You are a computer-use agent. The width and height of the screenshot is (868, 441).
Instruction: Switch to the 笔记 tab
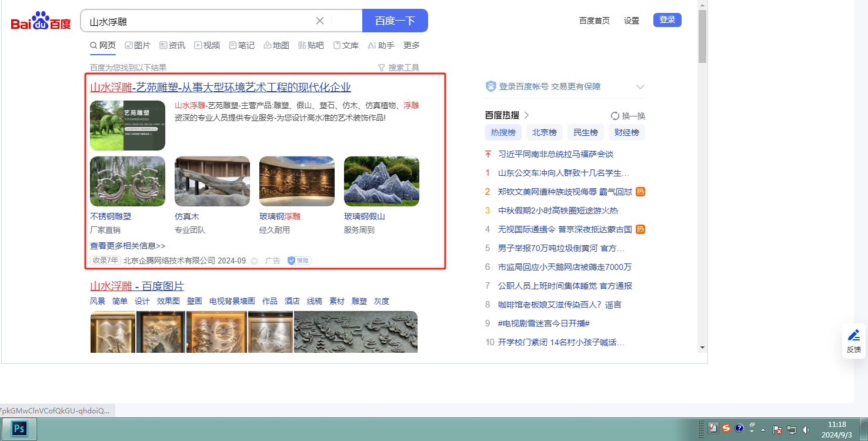point(242,45)
